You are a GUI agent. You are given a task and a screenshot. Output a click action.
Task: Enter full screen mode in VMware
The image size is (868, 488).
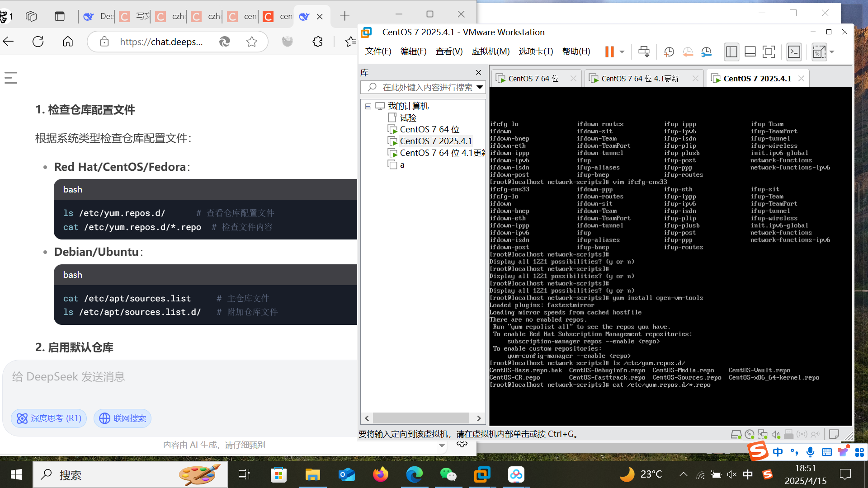[768, 52]
